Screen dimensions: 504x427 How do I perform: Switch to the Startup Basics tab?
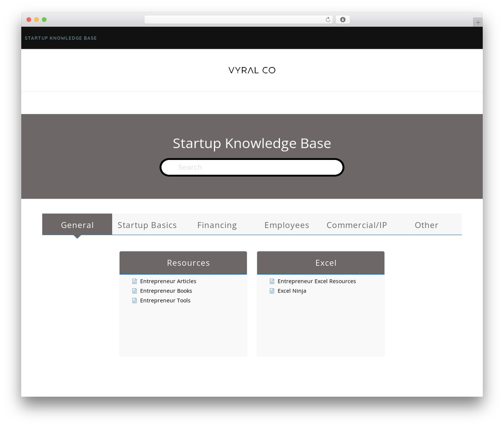pos(147,225)
